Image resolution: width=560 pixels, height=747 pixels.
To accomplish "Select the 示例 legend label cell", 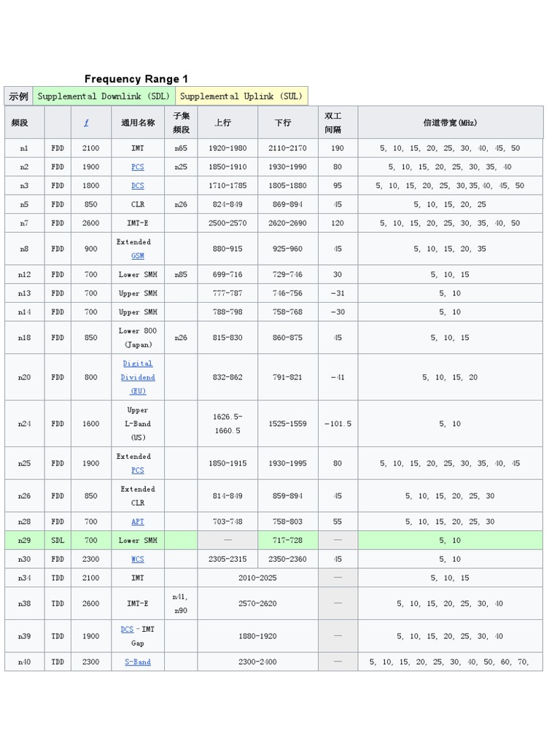I will [18, 96].
